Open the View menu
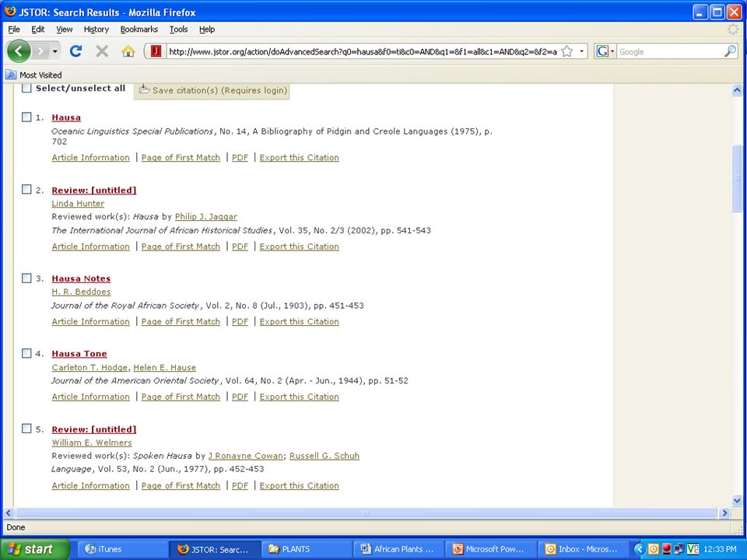This screenshot has width=747, height=560. tap(65, 29)
